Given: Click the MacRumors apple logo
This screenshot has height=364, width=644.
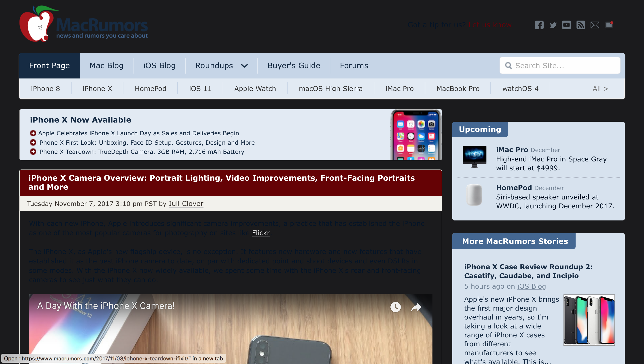Looking at the screenshot, I should click(37, 24).
